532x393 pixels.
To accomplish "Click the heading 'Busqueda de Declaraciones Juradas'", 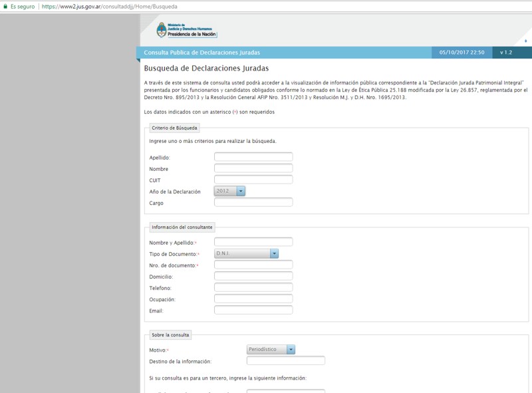I will 206,68.
